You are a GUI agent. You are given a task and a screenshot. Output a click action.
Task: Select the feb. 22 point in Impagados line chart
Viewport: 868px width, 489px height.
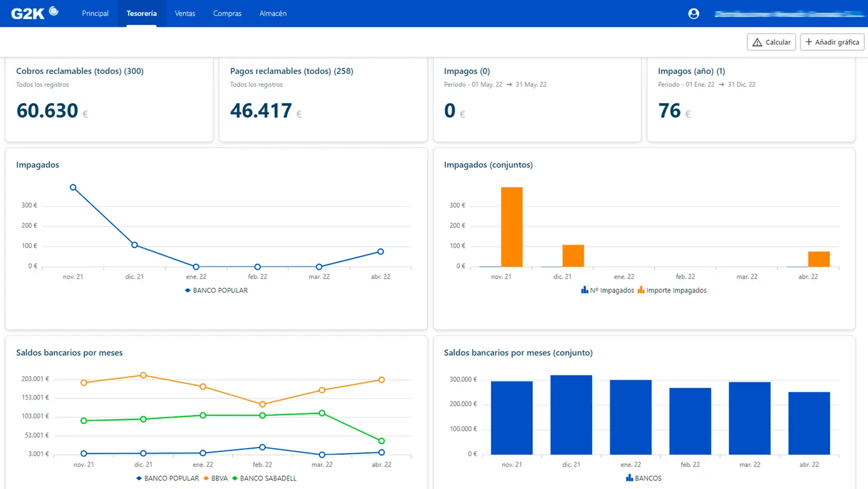tap(257, 267)
